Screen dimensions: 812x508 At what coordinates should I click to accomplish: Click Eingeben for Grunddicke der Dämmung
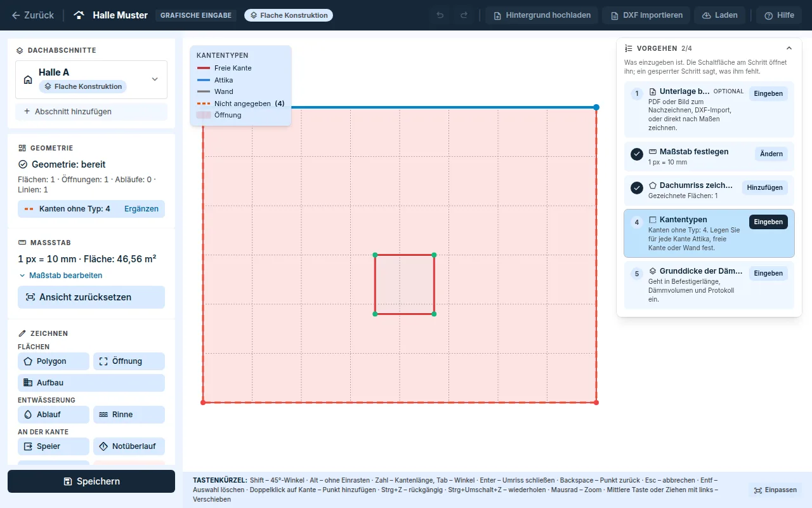tap(768, 273)
